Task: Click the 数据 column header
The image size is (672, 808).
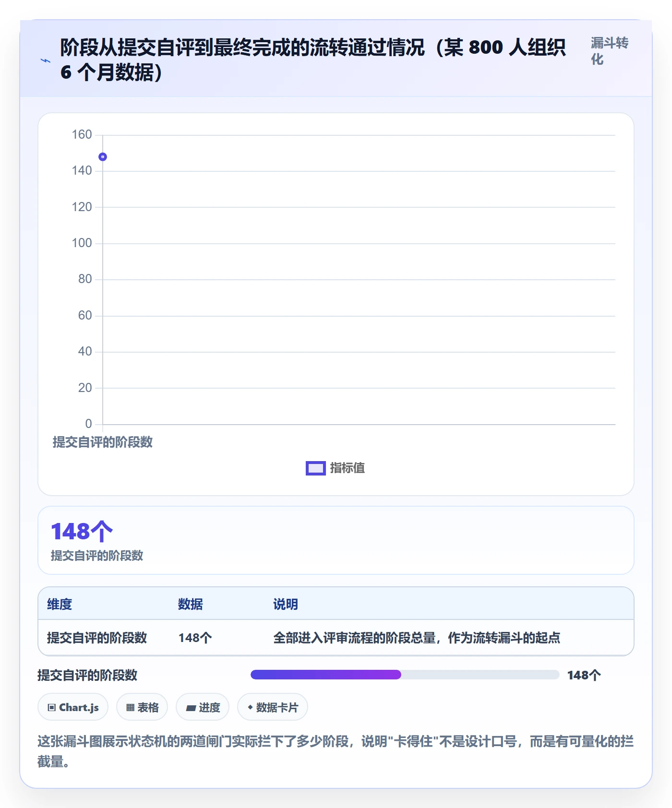Action: tap(191, 604)
